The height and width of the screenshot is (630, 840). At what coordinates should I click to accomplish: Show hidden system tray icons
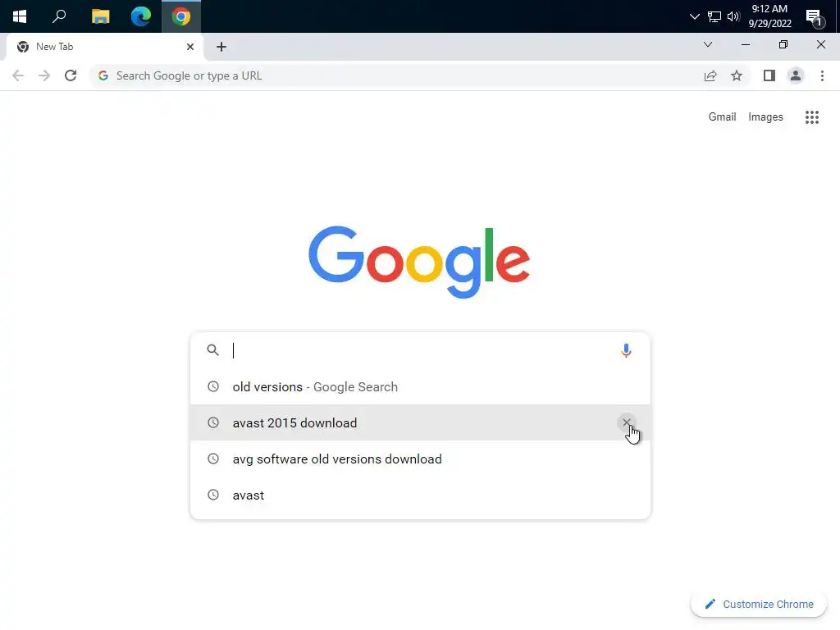tap(694, 16)
